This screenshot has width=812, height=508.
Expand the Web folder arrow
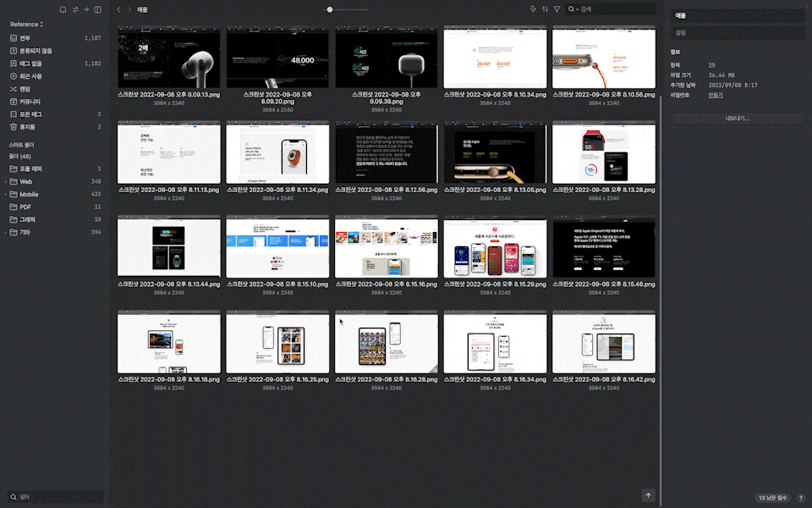tap(6, 181)
